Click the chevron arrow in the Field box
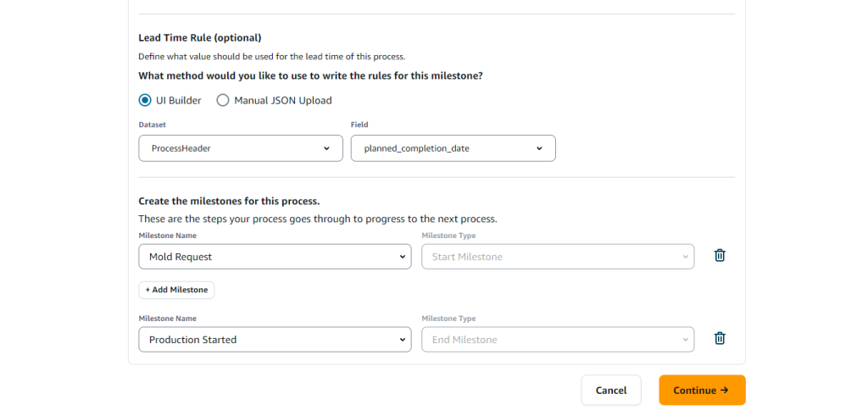 (x=539, y=148)
